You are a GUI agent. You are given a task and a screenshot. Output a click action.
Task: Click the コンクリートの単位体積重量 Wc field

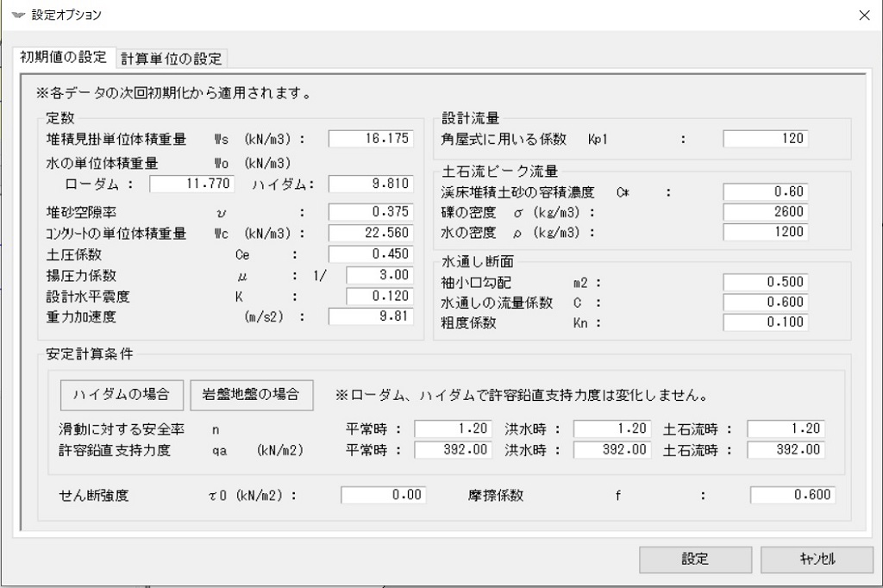tap(371, 233)
